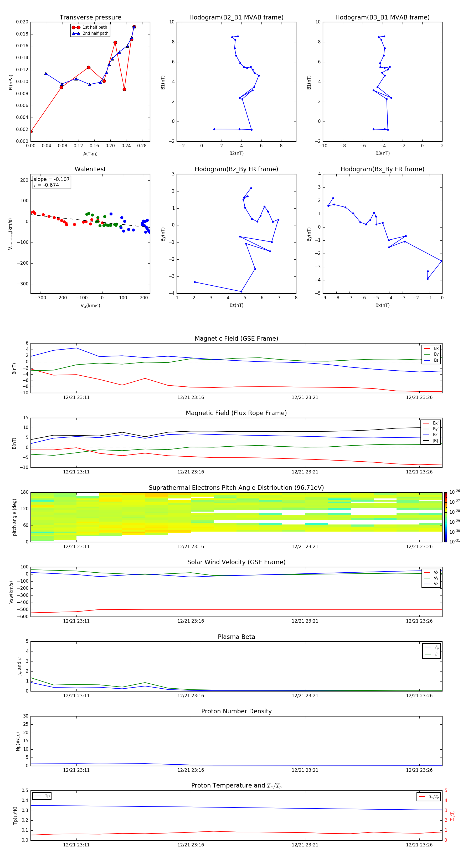
Task: Click the Bx' legend entry in Flux Rope plot
Action: 431,423
